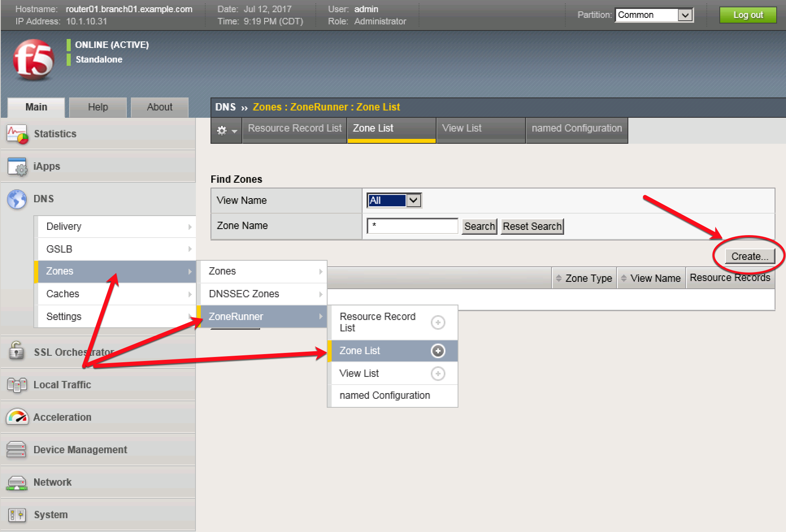786x532 pixels.
Task: Select Resource Record List in flyout menu
Action: click(x=393, y=322)
